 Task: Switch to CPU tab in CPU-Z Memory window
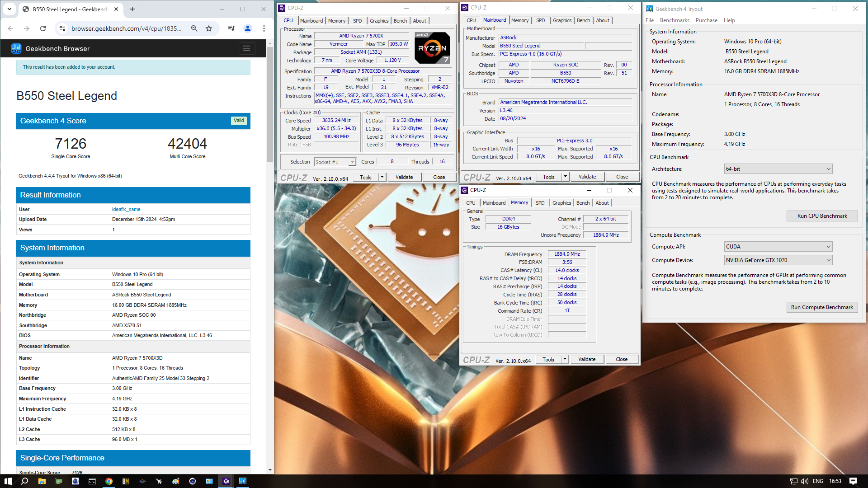471,203
